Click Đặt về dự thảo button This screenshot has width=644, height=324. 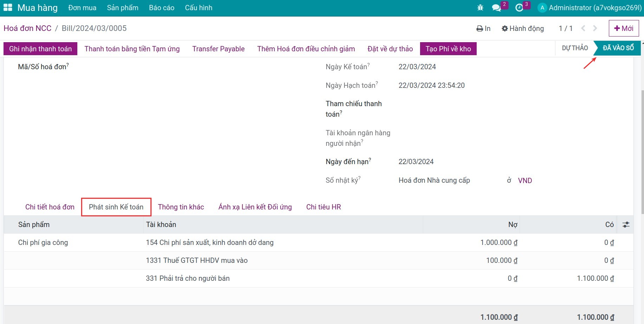coord(390,48)
